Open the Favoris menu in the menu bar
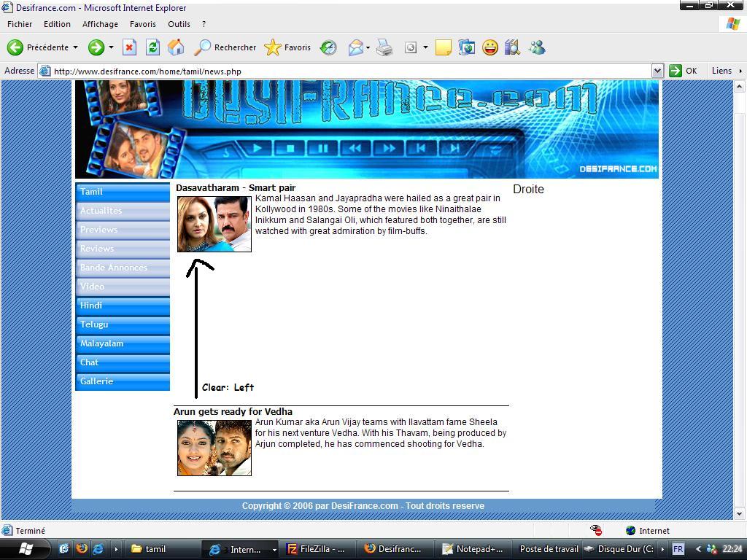This screenshot has width=747, height=560. (142, 24)
